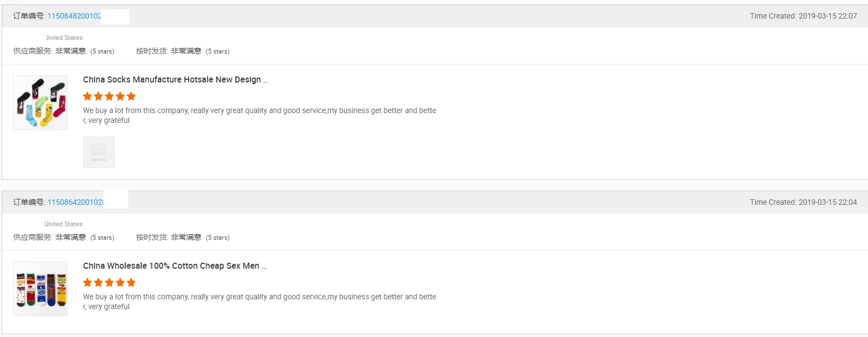Image resolution: width=868 pixels, height=337 pixels.
Task: Open China Wholesale 100% Cotton product title
Action: 171,266
